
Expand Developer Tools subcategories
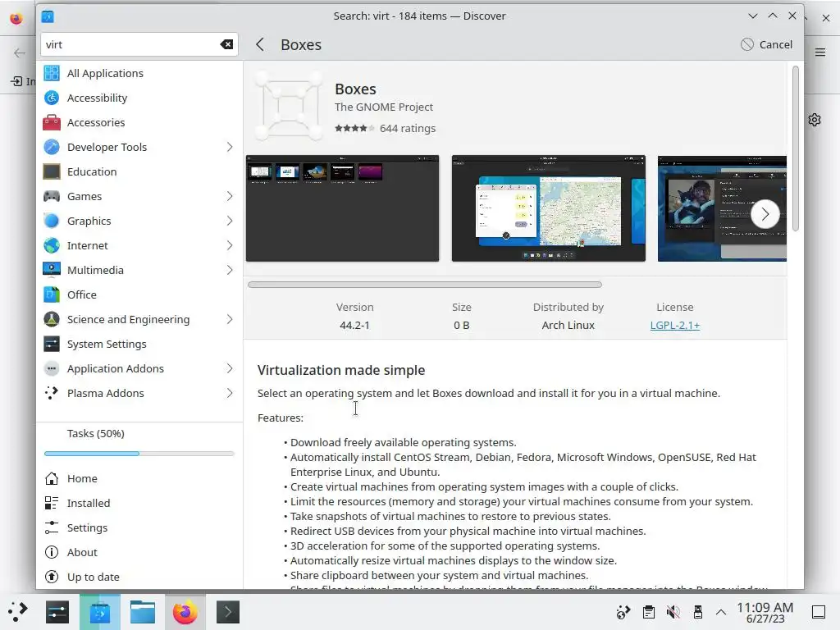pos(230,148)
